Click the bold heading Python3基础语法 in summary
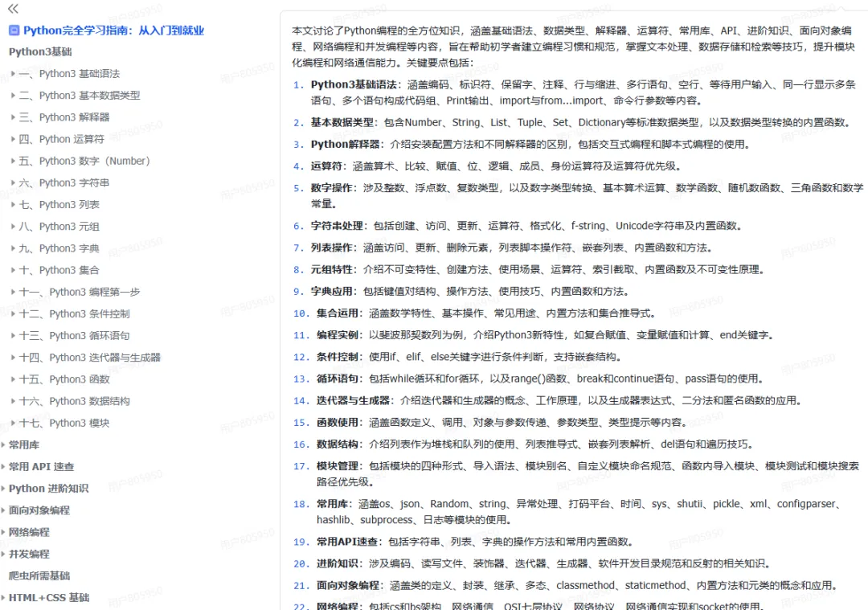The height and width of the screenshot is (610, 868). pos(354,84)
